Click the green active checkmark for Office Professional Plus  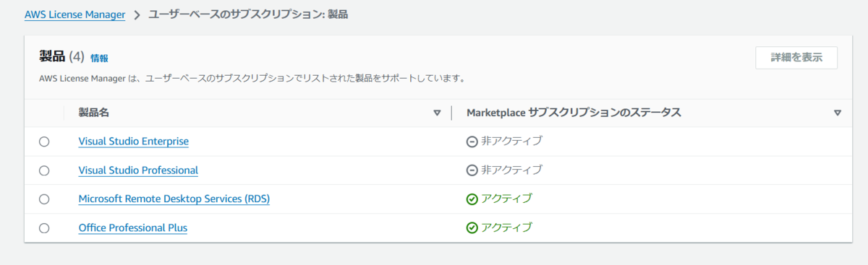coord(472,228)
